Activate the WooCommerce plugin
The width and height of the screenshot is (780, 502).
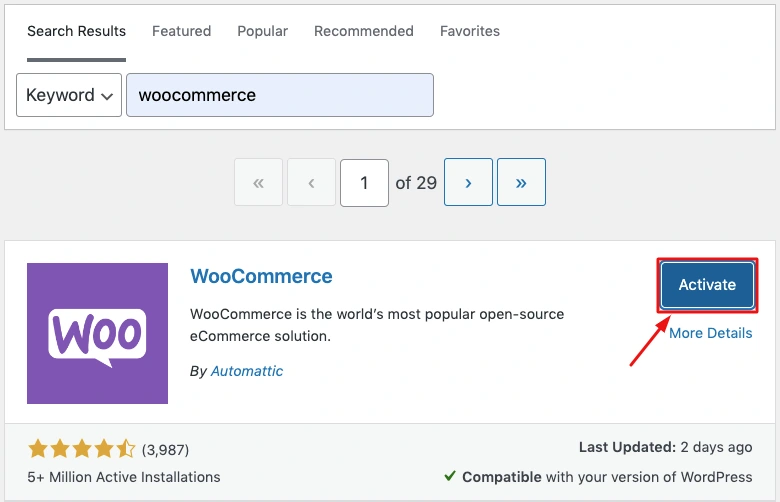707,285
